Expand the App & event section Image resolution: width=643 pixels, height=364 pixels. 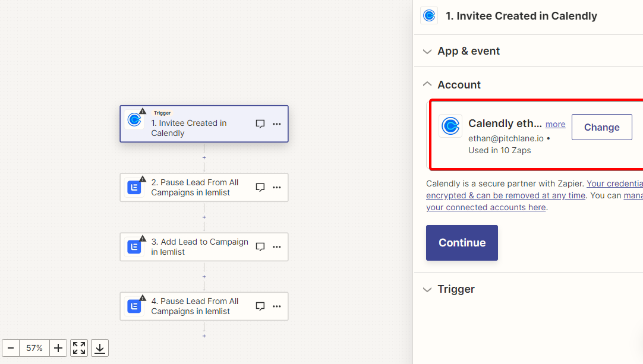click(468, 51)
